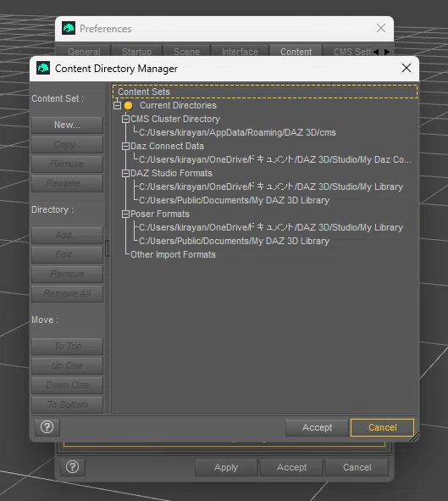Click the Edit... directory button

[68, 254]
